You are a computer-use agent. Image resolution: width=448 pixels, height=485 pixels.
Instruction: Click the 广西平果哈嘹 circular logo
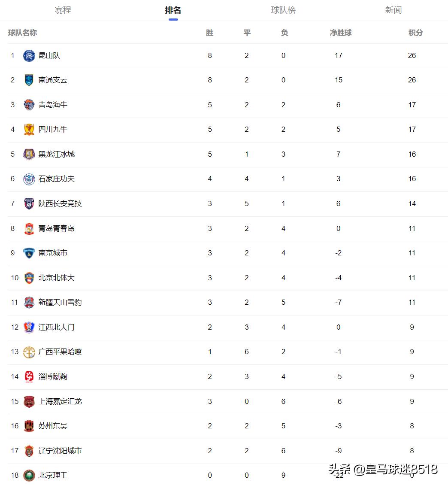pyautogui.click(x=29, y=352)
